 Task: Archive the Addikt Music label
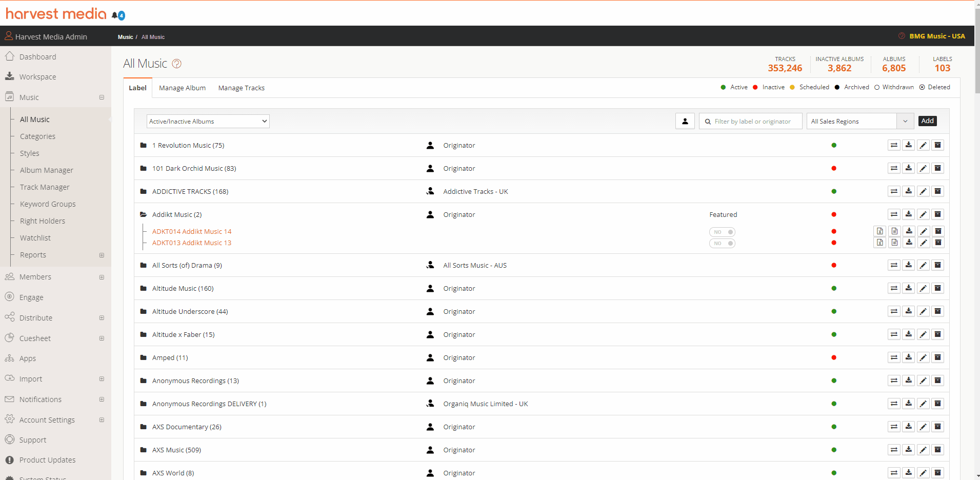coord(938,214)
